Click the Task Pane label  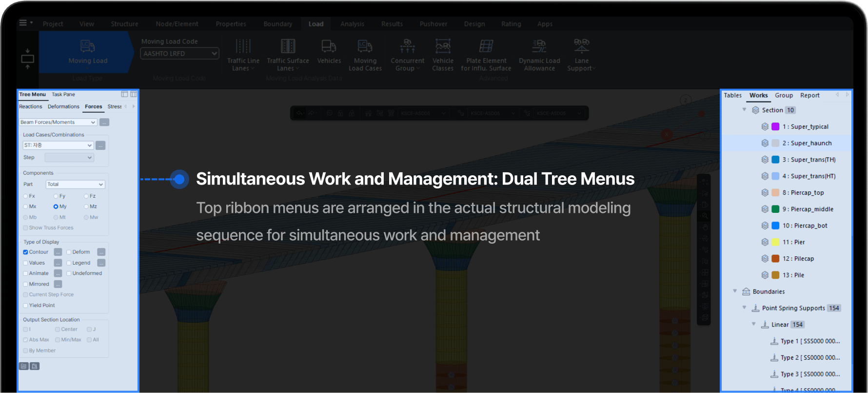coord(63,94)
